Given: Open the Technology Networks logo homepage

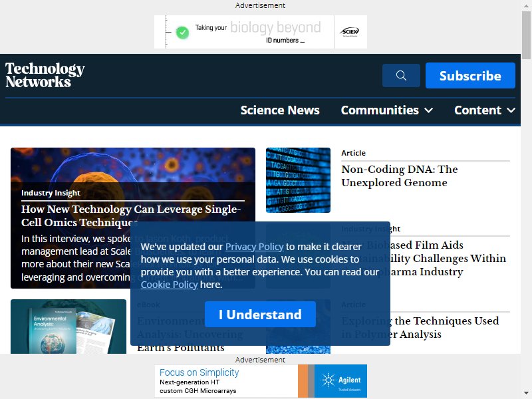Looking at the screenshot, I should [45, 75].
